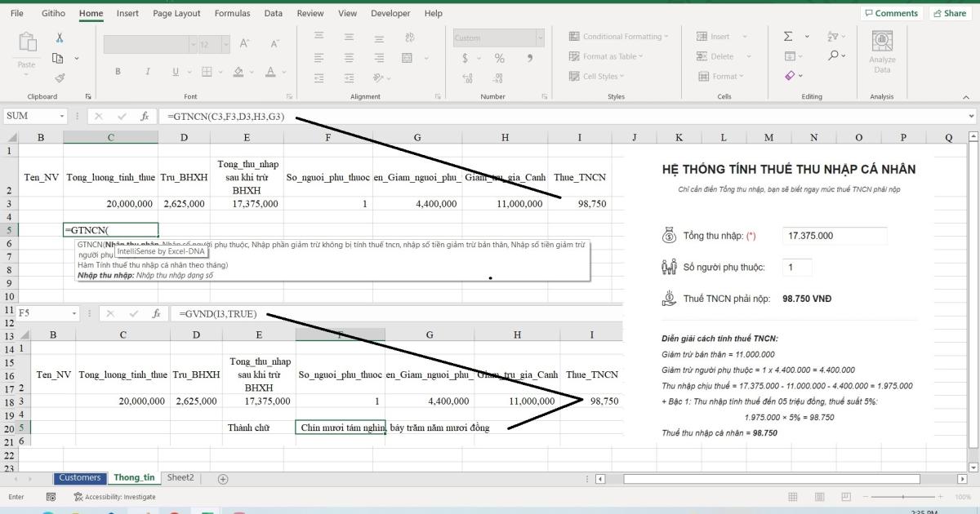Image resolution: width=980 pixels, height=514 pixels.
Task: Click the Insert Function fx icon
Action: (145, 117)
